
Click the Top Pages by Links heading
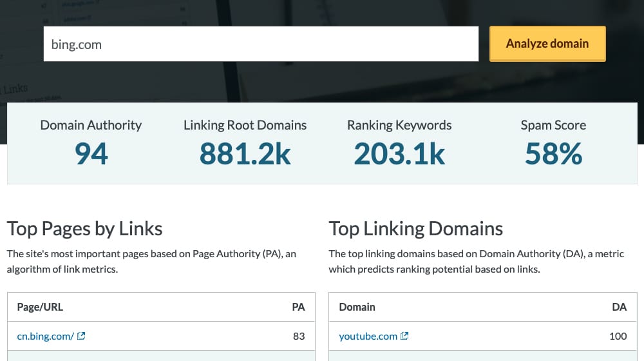[x=84, y=229]
